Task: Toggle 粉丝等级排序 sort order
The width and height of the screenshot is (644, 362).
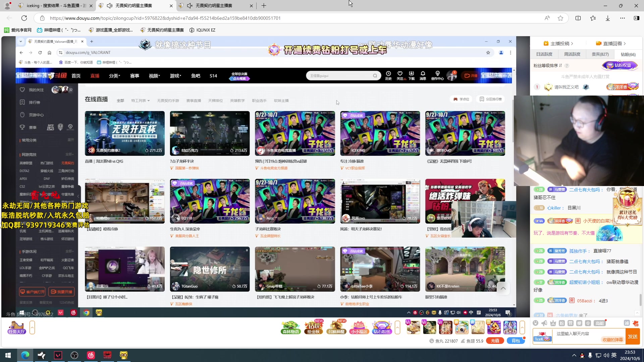Action: click(548, 66)
